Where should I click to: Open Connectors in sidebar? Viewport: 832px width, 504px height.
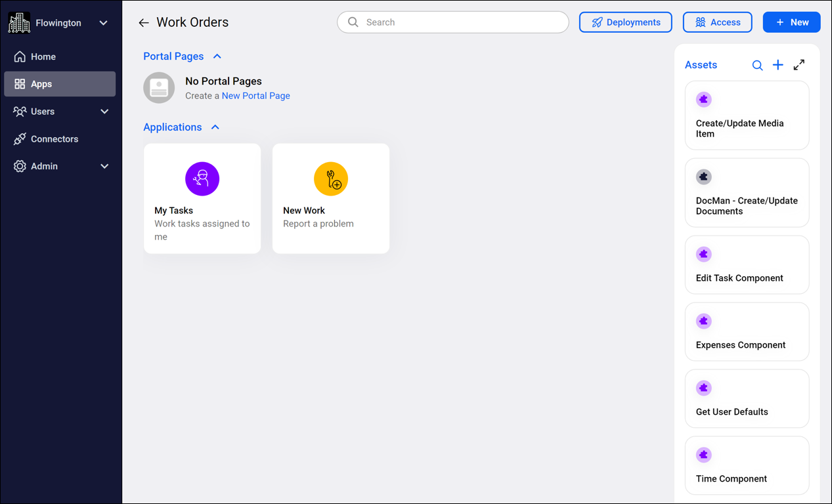coord(60,139)
